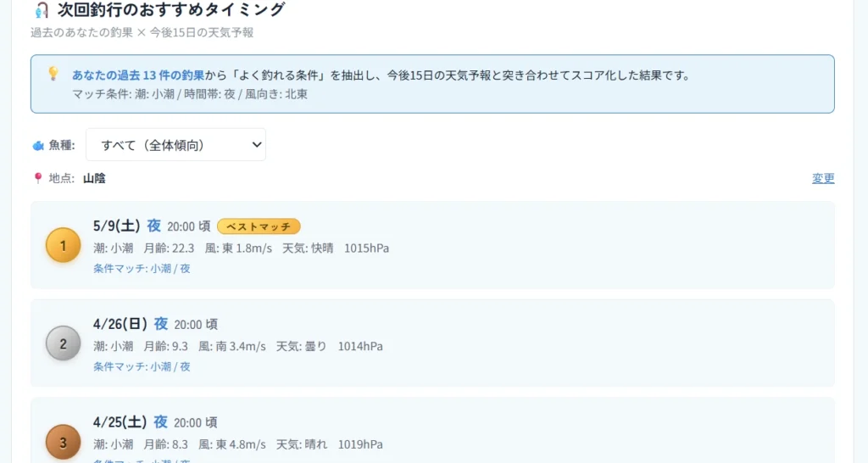This screenshot has width=868, height=463.
Task: Click the 次回釣行のおすすめタイミング heading
Action: tap(171, 10)
